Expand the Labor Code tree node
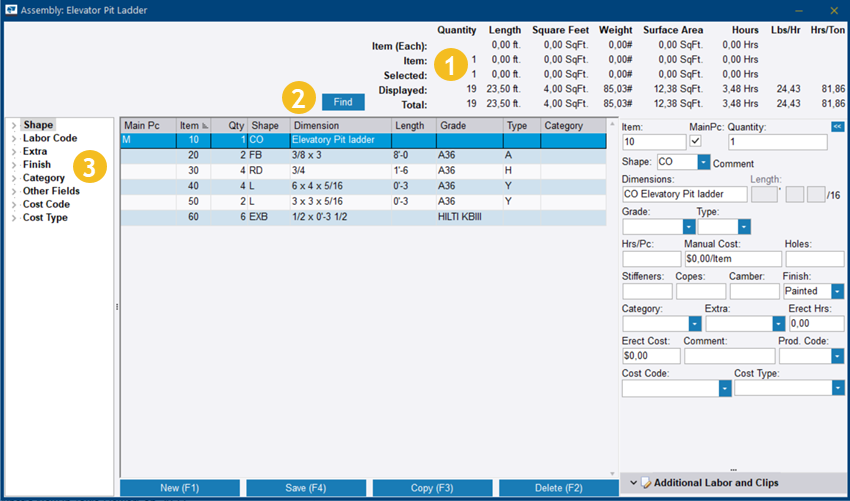This screenshot has width=850, height=501. pyautogui.click(x=13, y=138)
